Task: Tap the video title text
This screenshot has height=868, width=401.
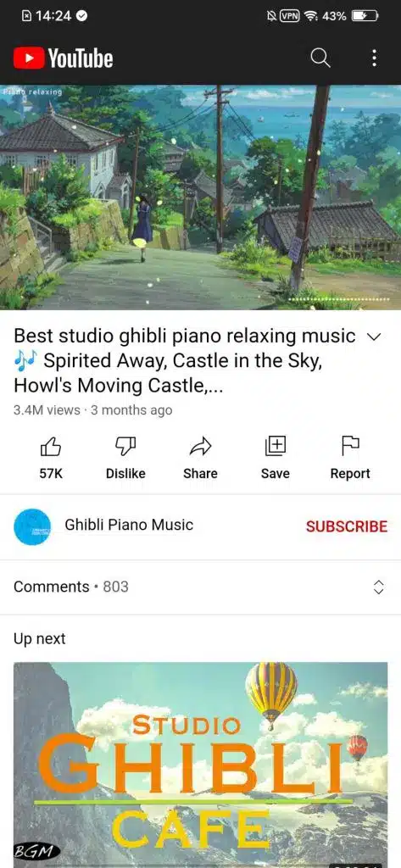Action: click(x=185, y=360)
